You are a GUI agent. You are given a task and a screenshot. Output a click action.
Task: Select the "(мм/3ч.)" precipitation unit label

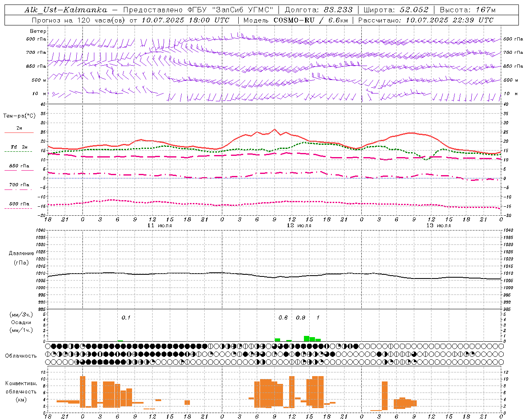(21, 315)
